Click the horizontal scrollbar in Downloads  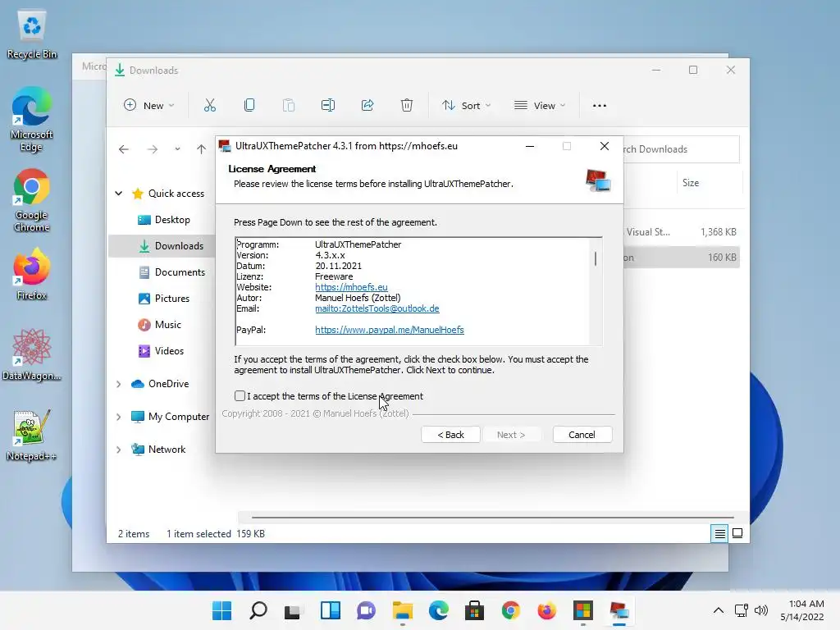[492, 518]
